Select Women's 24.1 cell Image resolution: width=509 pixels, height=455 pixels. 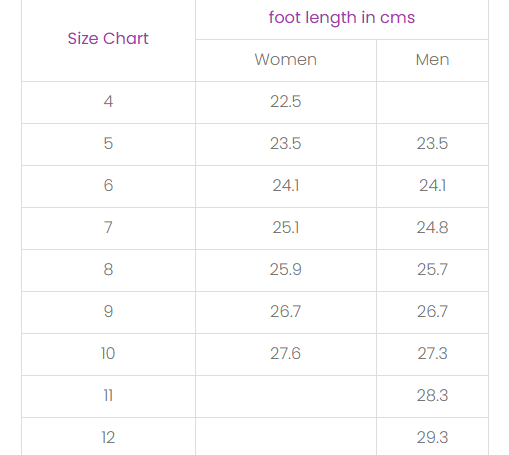(x=286, y=185)
